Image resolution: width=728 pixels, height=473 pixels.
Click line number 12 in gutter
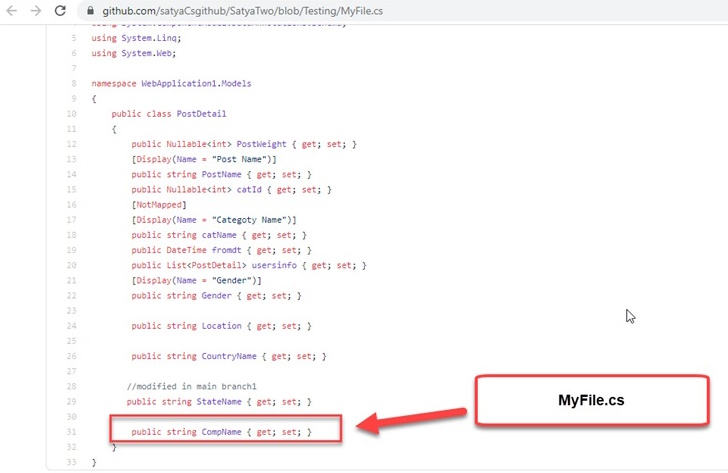pyautogui.click(x=72, y=144)
